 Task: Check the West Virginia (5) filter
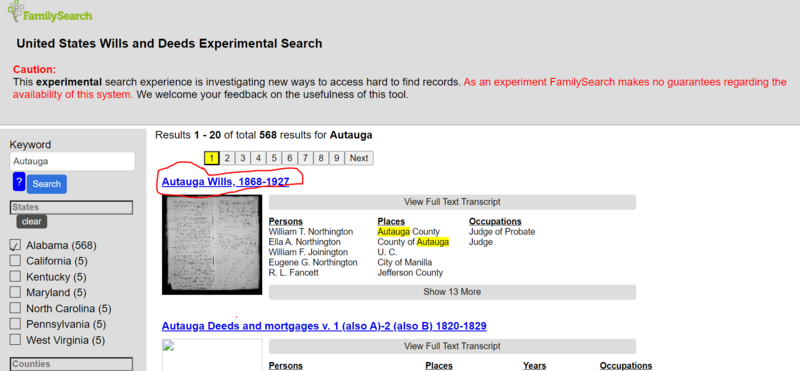click(x=16, y=340)
